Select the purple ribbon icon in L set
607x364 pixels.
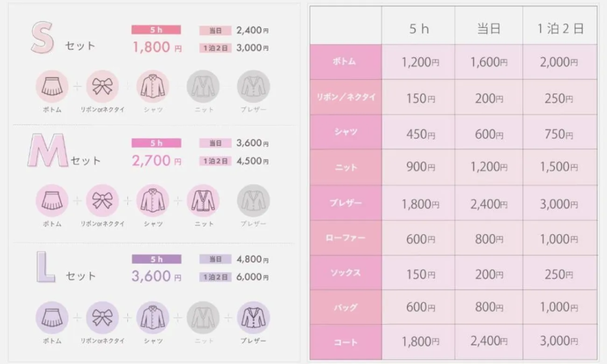[x=102, y=318]
